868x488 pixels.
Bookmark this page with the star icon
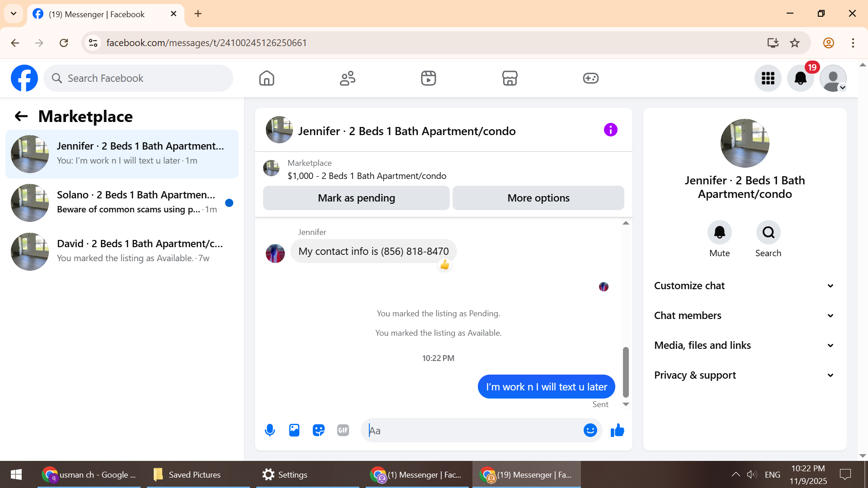pyautogui.click(x=795, y=43)
